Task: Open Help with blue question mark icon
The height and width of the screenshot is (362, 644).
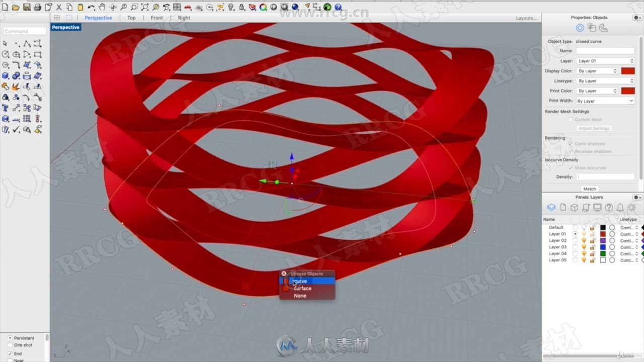Action: tap(338, 7)
